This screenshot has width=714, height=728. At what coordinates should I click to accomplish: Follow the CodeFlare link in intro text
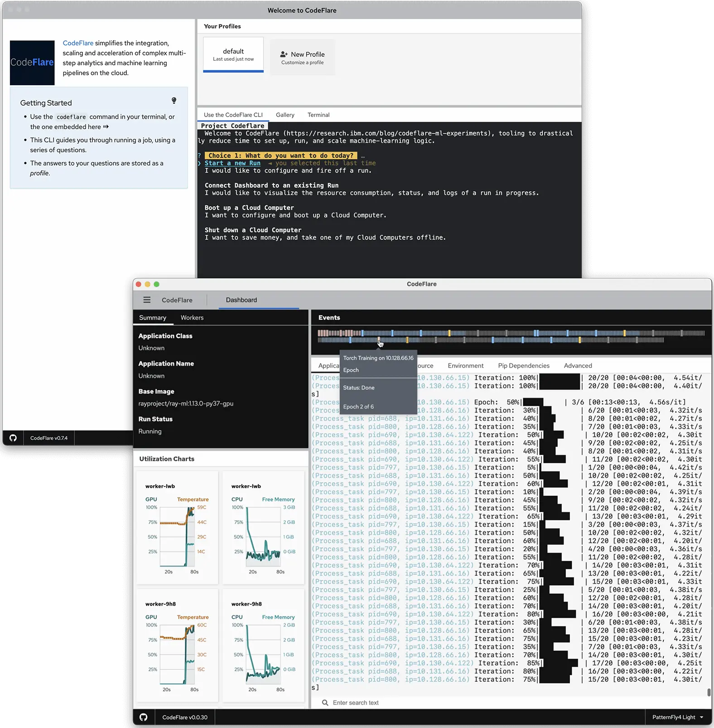pos(78,43)
